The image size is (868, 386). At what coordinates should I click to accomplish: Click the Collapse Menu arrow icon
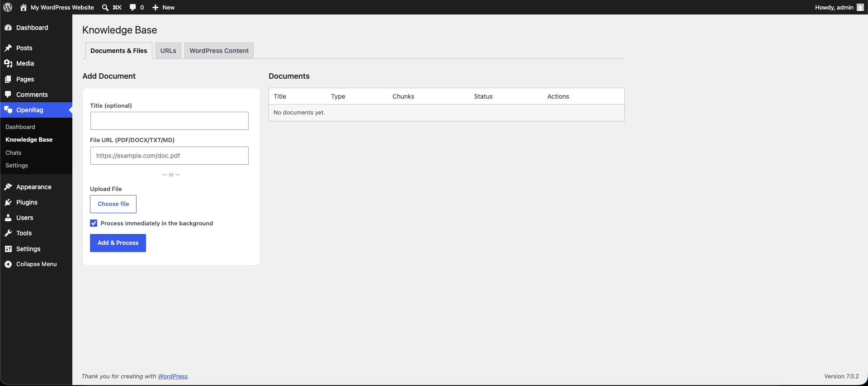[8, 264]
